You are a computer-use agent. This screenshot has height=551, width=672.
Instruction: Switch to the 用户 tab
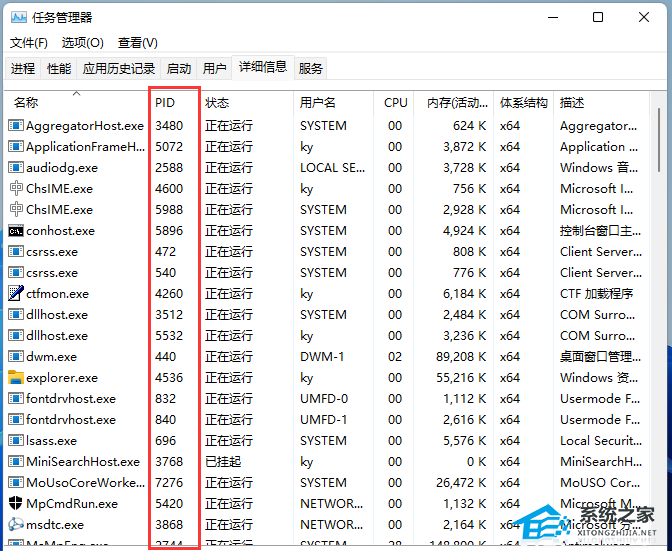(214, 68)
